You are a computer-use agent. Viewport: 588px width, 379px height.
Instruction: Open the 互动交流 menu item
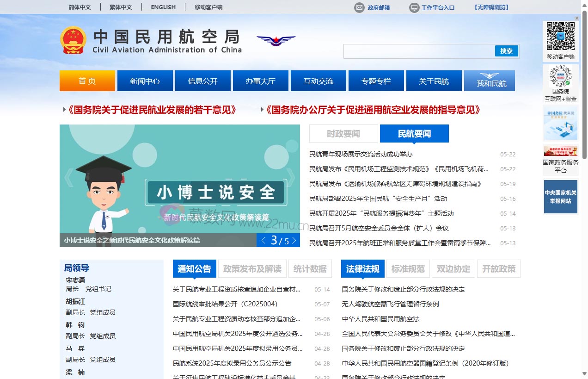(x=318, y=81)
